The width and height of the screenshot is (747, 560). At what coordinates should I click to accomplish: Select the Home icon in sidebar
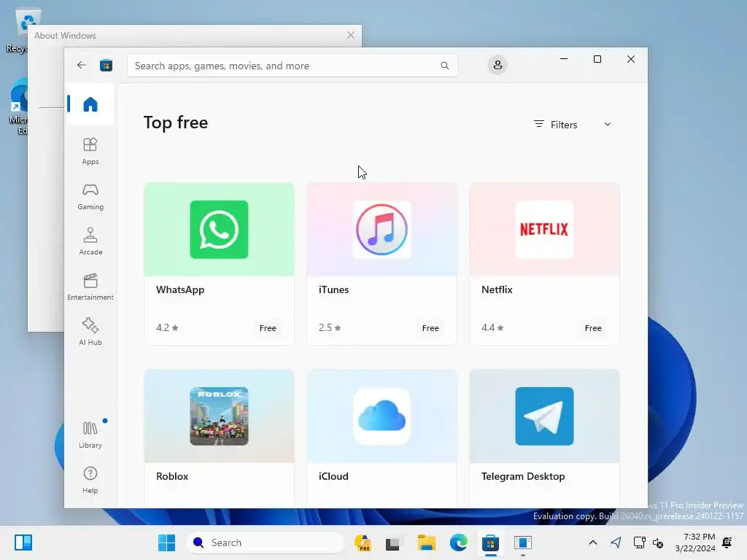[90, 104]
